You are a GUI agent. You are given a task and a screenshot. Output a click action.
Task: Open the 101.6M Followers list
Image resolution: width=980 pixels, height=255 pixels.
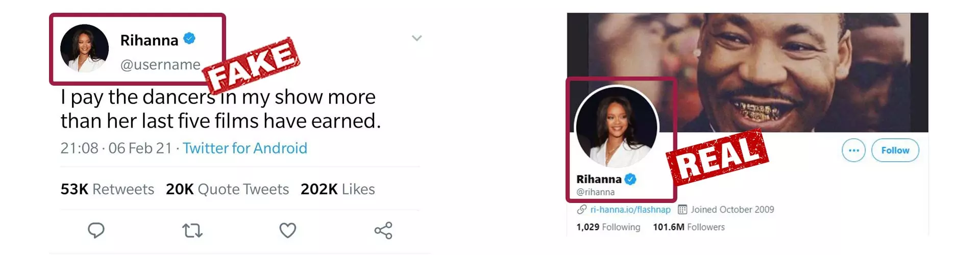(x=689, y=227)
